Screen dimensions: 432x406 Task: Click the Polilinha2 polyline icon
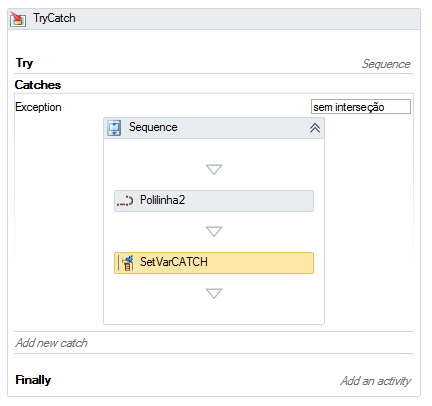coord(125,201)
